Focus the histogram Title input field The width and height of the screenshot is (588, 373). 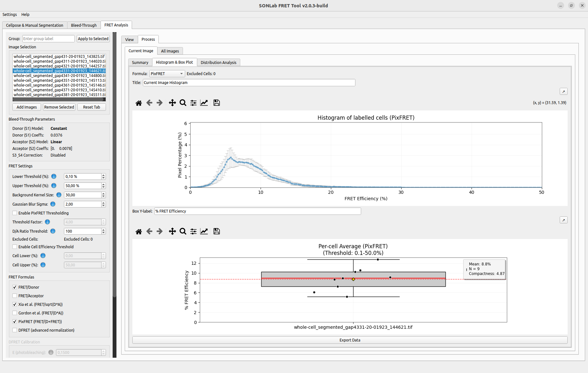coord(249,82)
